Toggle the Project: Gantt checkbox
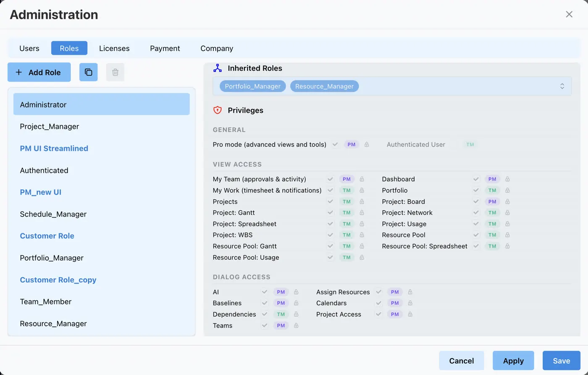 tap(331, 213)
